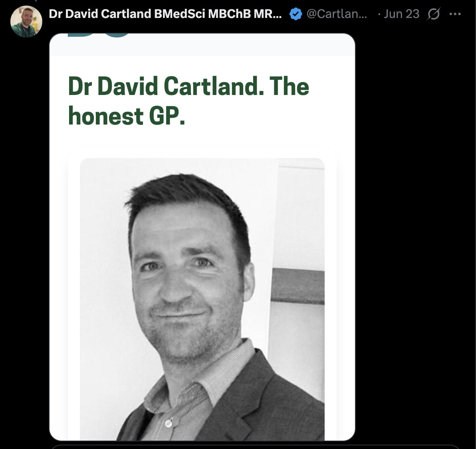This screenshot has width=476, height=449.
Task: Open Dr David Cartland's profile avatar
Action: (26, 21)
